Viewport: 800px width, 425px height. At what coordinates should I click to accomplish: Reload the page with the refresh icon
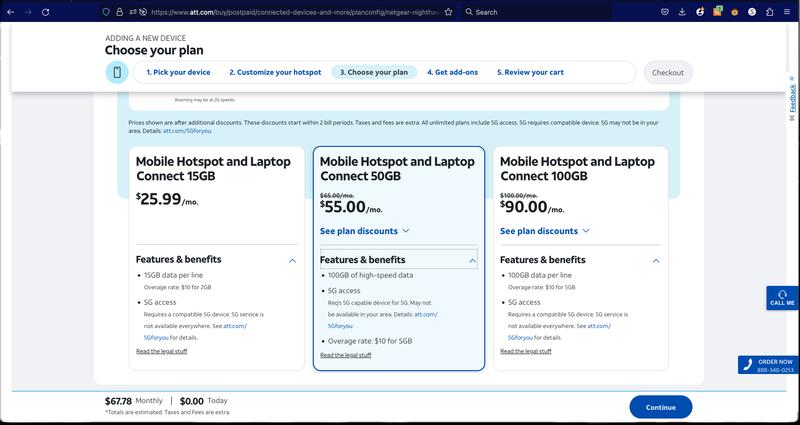tap(45, 12)
